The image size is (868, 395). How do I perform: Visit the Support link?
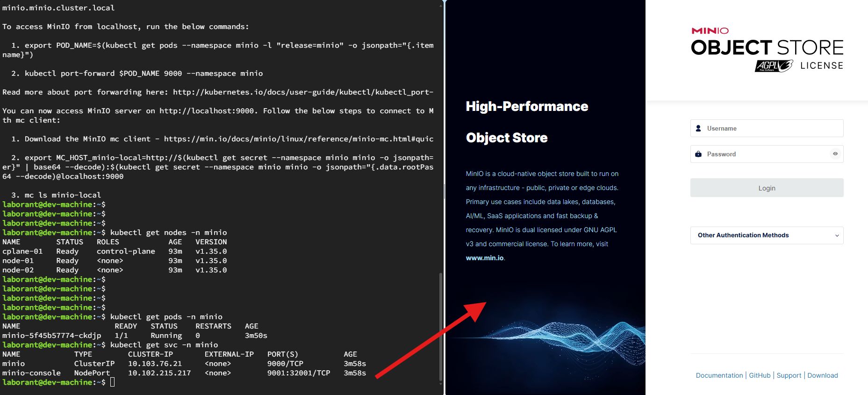[x=789, y=375]
